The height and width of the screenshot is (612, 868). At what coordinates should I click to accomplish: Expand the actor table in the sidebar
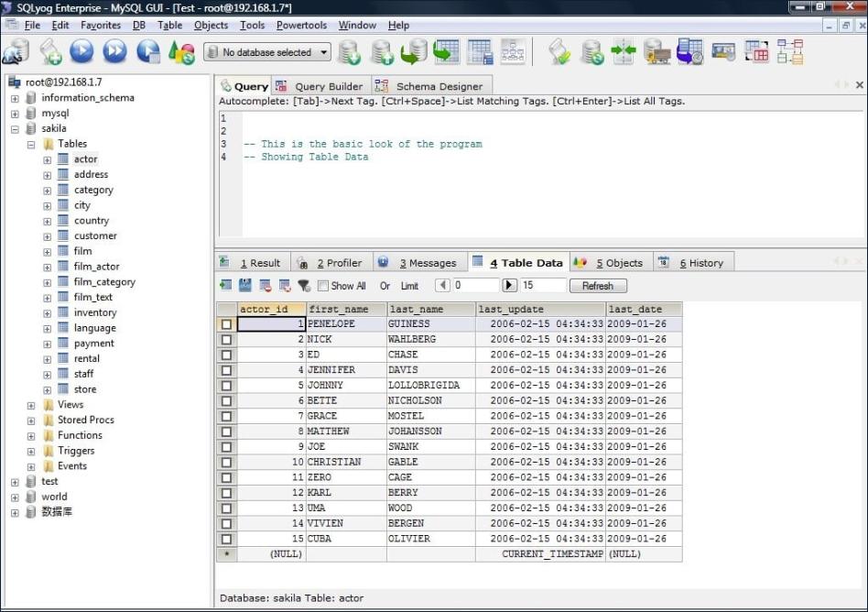click(x=47, y=158)
